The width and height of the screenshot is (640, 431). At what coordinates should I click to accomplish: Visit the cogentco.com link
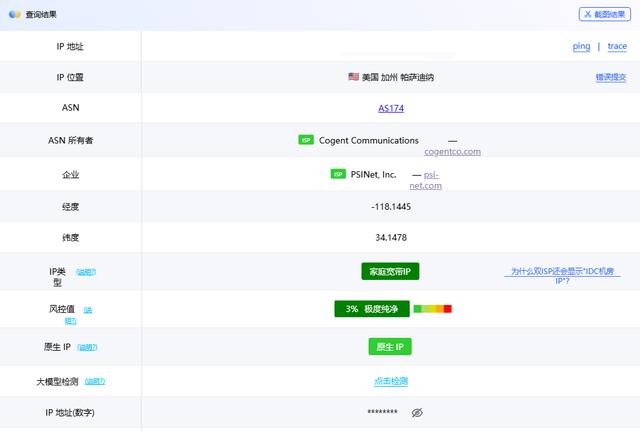coord(452,152)
